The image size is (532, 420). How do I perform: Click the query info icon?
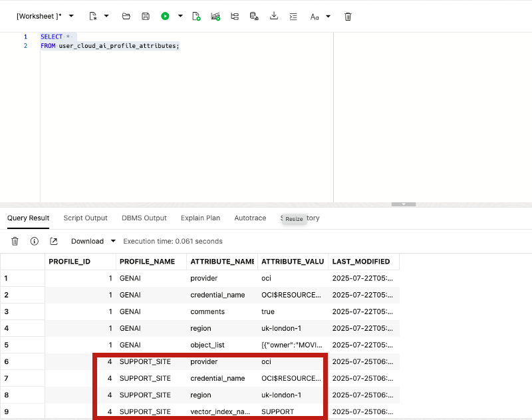click(35, 241)
